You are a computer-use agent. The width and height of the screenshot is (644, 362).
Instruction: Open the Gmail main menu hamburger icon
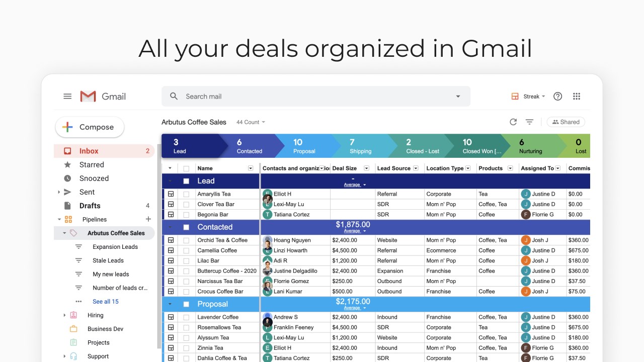[x=67, y=96]
